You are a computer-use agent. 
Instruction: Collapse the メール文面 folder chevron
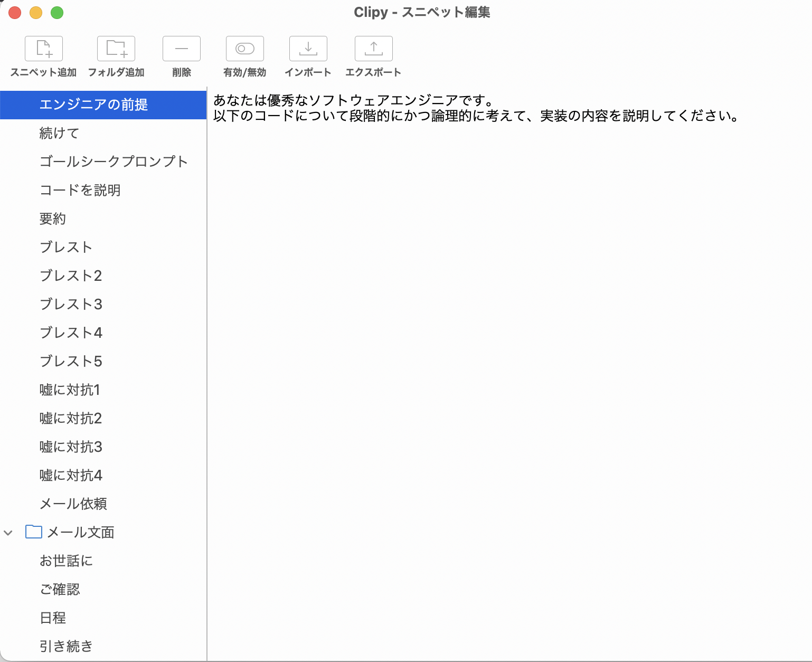tap(8, 533)
